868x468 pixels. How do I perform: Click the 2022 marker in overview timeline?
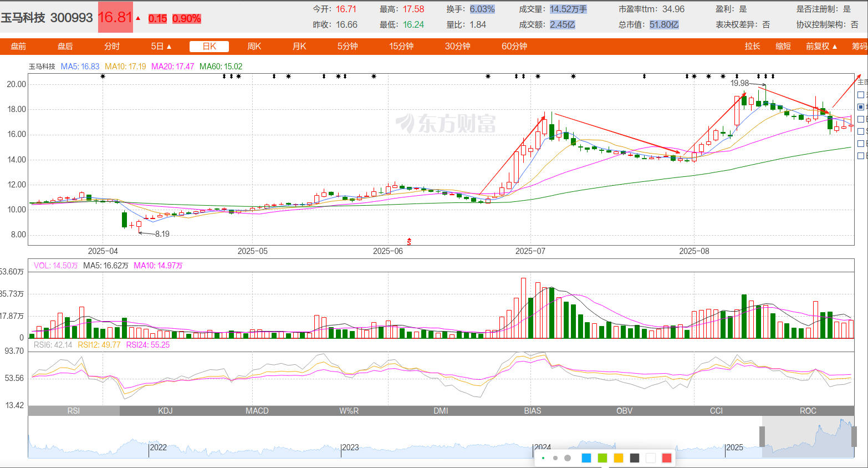pos(159,447)
